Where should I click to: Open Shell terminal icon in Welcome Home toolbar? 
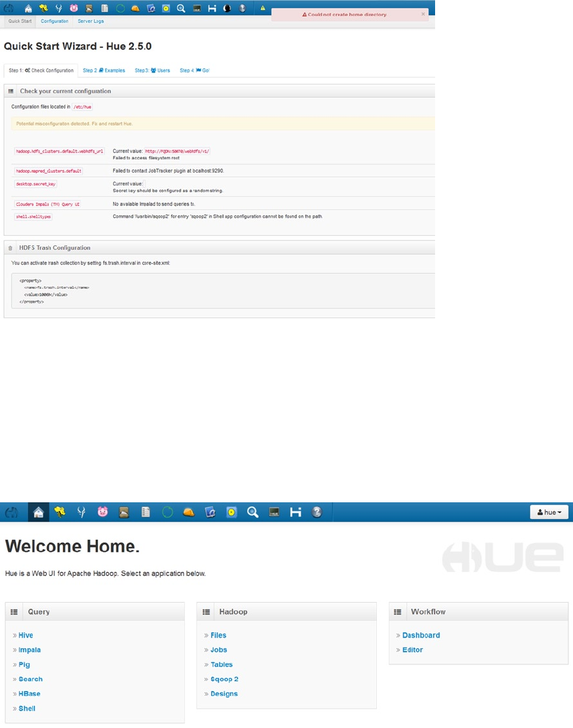click(x=274, y=512)
